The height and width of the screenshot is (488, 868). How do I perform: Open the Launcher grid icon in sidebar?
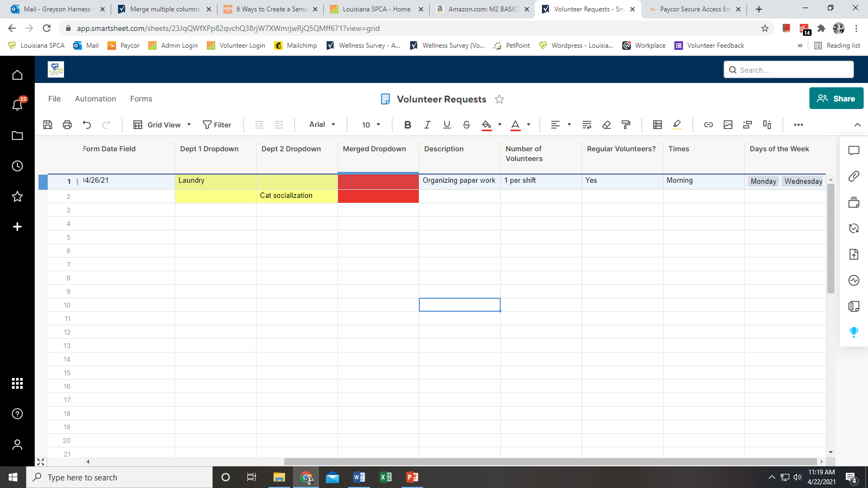click(x=17, y=383)
